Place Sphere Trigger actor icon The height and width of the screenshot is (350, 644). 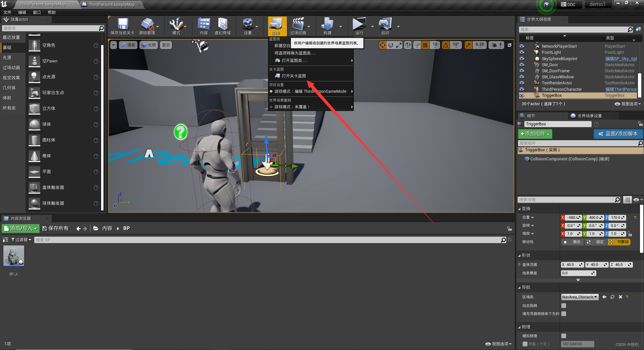34,203
